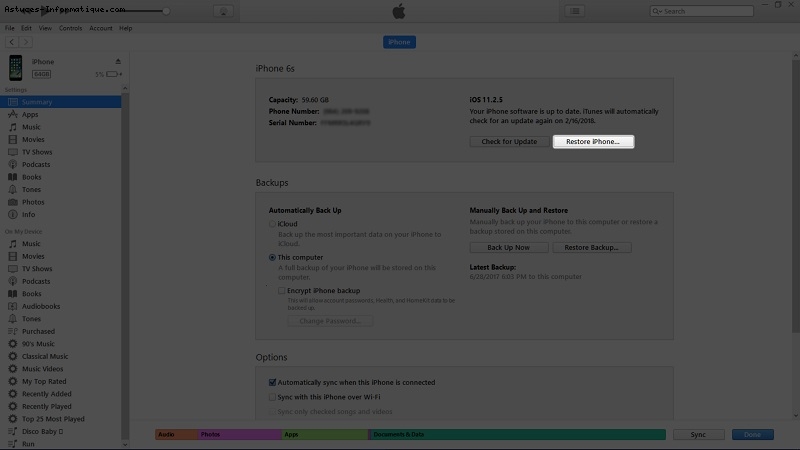Click main pane scroll up arrow
Screen dimensions: 800x450
(795, 55)
